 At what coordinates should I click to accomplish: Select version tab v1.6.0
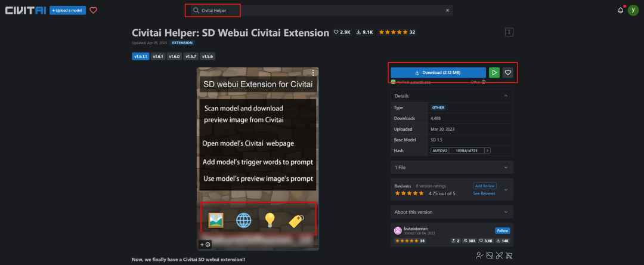pyautogui.click(x=174, y=56)
